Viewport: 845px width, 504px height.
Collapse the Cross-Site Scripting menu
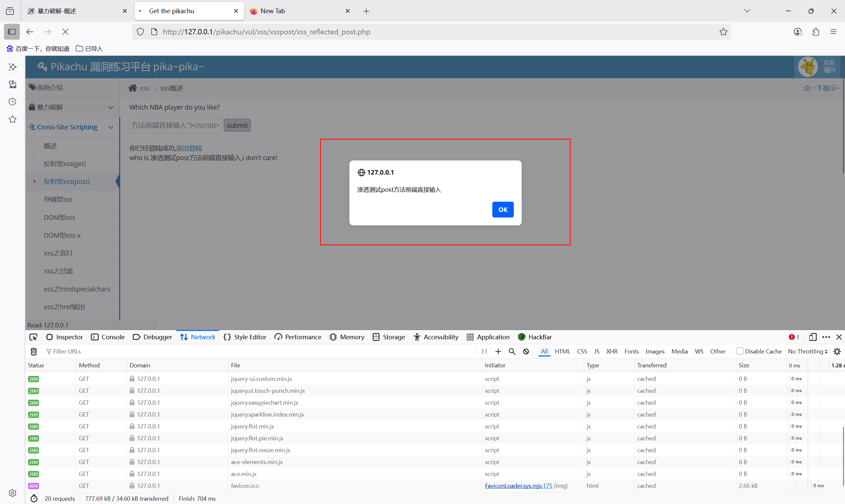(x=72, y=127)
